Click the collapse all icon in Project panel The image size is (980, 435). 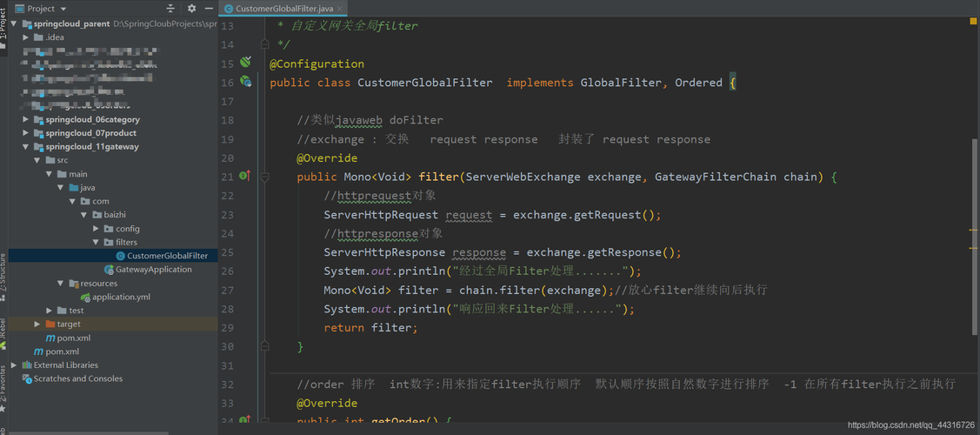171,9
